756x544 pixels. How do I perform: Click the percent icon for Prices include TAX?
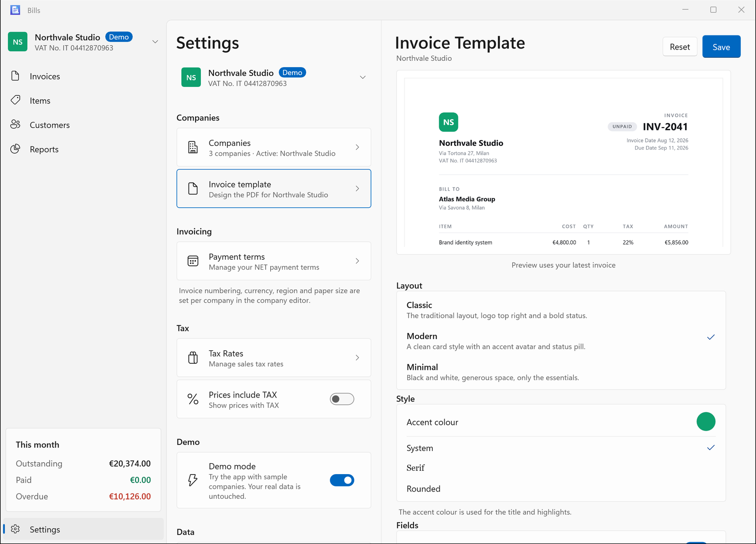click(193, 399)
